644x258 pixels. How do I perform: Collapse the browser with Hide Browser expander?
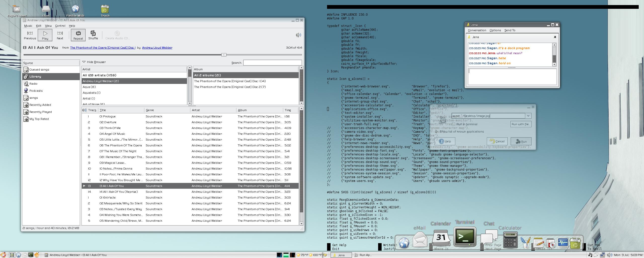(94, 62)
